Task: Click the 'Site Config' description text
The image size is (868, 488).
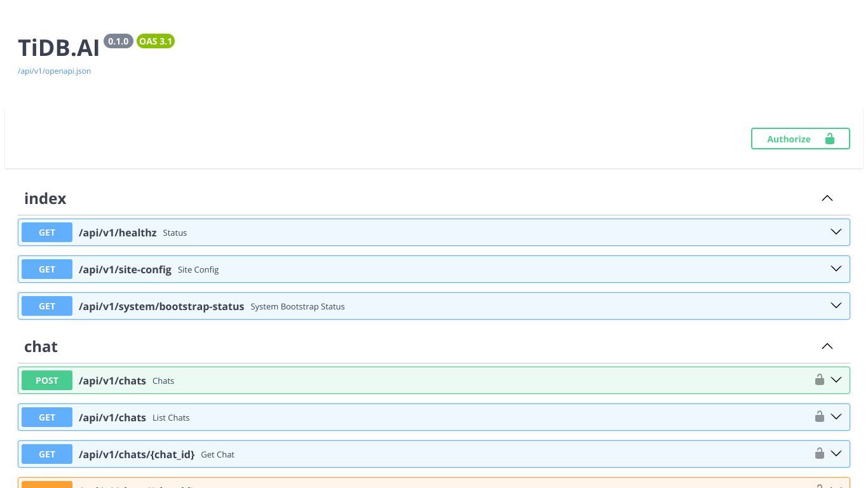Action: (x=198, y=269)
